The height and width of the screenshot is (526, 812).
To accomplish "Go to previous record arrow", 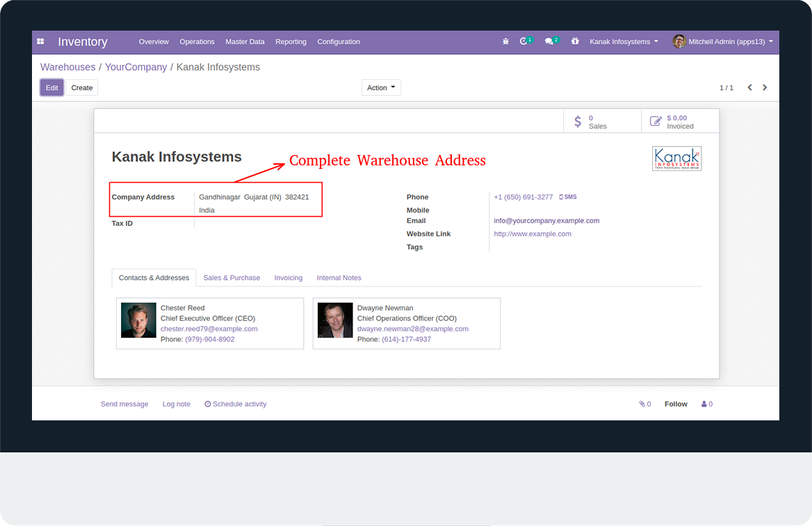I will pos(749,88).
